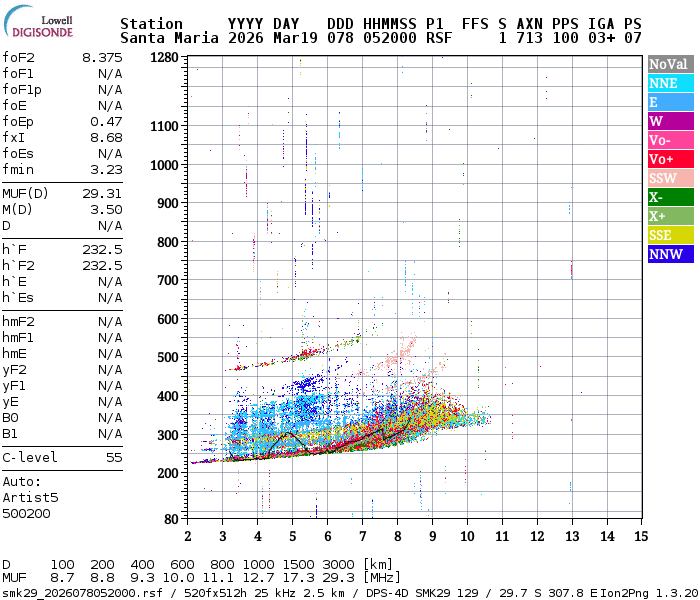700x600 pixels.
Task: Click the dark green X- legend swatch
Action: tap(670, 197)
